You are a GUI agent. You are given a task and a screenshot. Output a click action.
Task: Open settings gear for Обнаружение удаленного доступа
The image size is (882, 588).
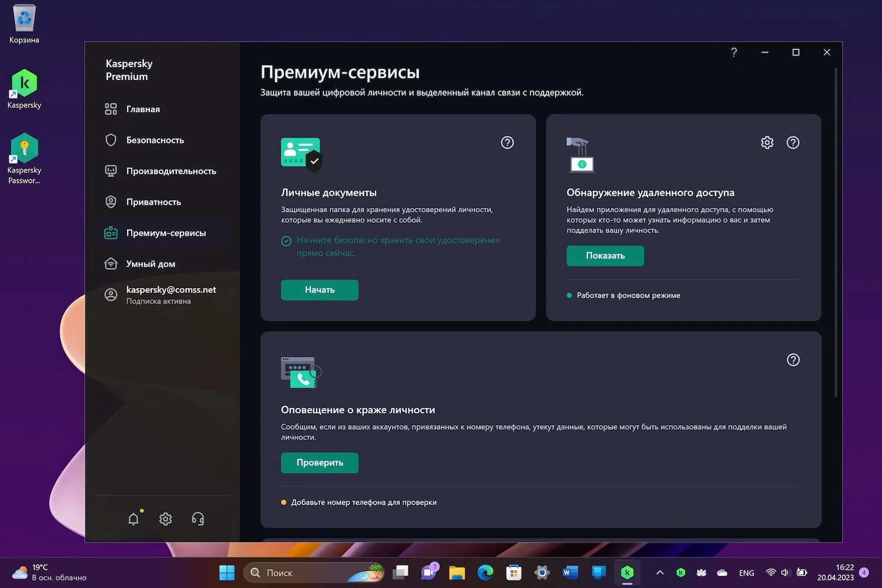[x=767, y=142]
